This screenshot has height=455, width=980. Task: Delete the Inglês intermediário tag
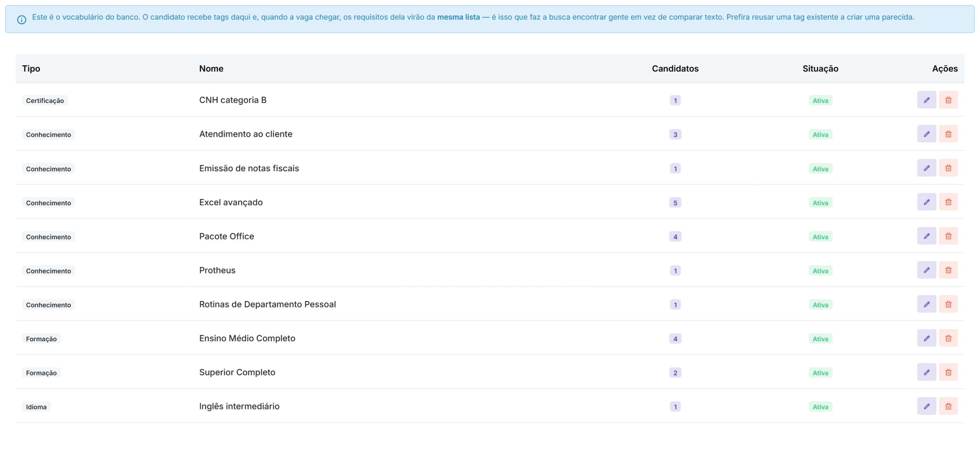click(x=948, y=406)
